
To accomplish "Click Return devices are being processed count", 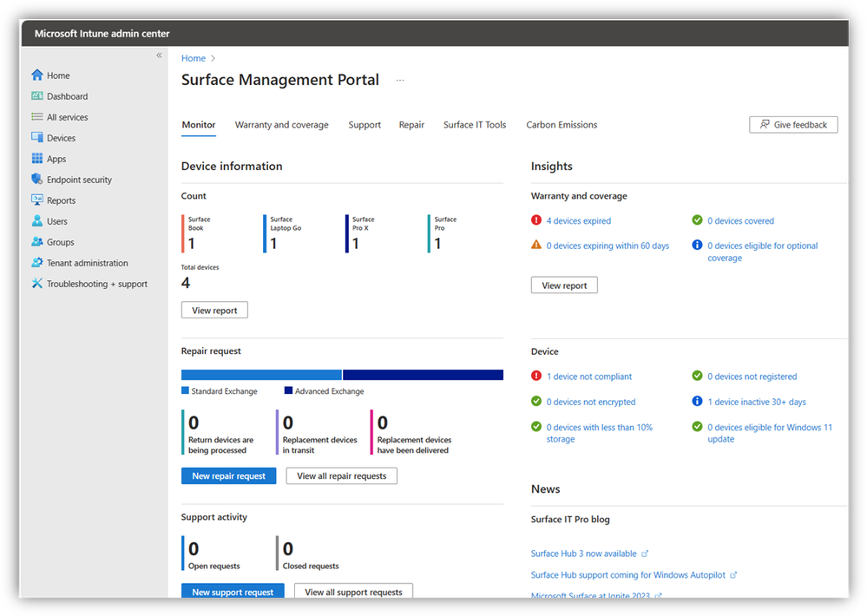I will (x=194, y=423).
